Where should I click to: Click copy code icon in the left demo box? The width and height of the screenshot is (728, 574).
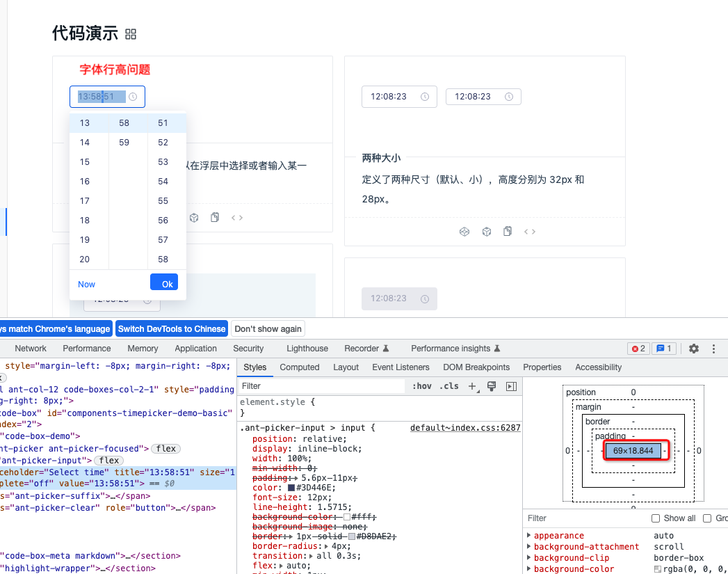point(215,217)
